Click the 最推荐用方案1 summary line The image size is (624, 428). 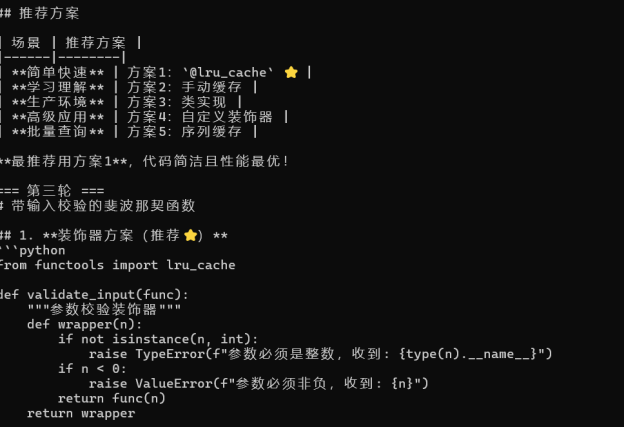[146, 161]
